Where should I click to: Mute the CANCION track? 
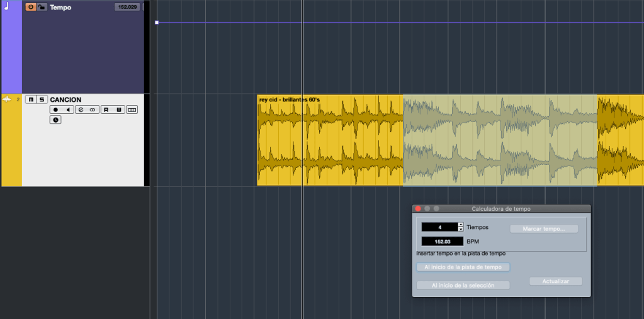[30, 99]
